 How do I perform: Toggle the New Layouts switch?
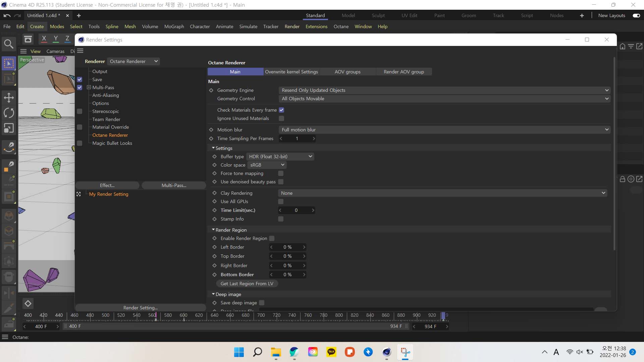(x=636, y=15)
